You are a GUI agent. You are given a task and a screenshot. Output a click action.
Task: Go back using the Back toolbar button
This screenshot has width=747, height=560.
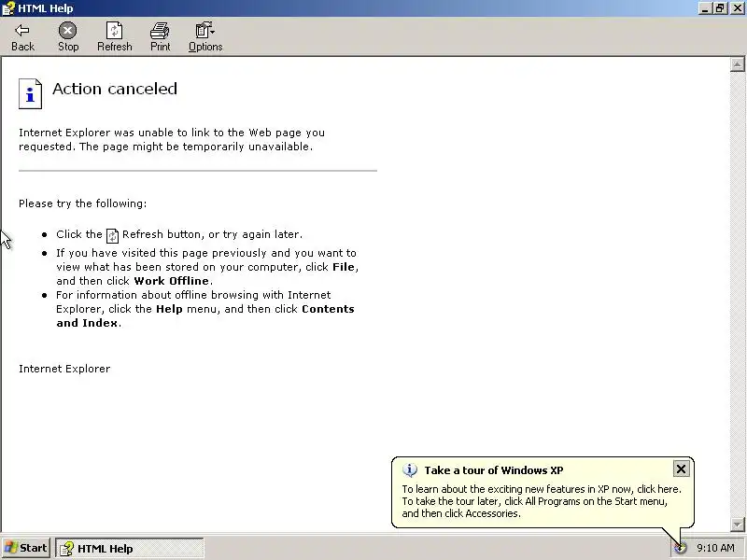pos(22,37)
